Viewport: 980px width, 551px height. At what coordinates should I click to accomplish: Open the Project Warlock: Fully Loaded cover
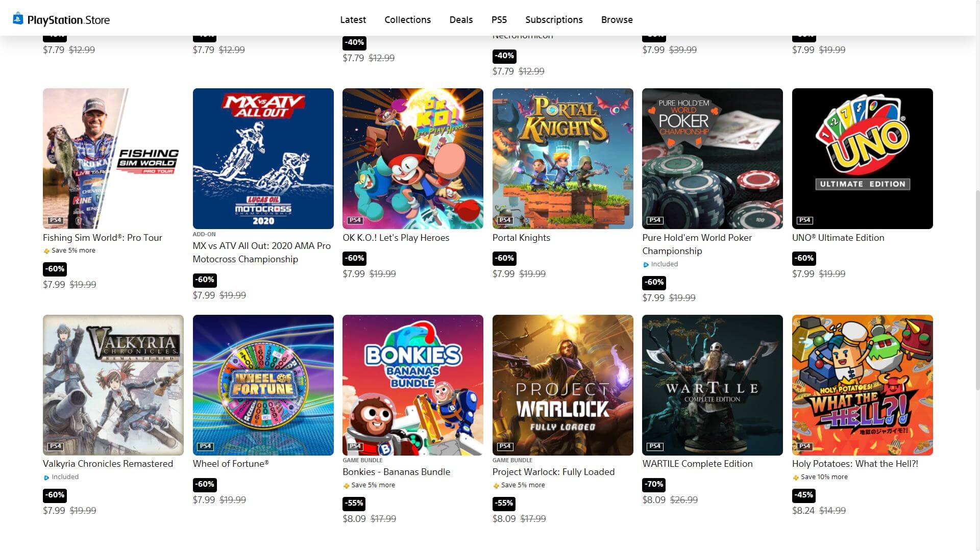coord(562,385)
